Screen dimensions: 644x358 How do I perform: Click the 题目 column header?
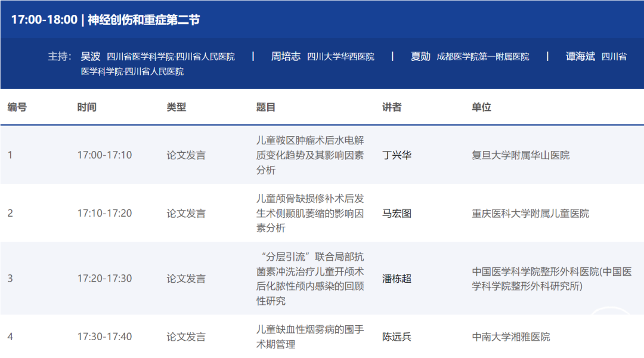pyautogui.click(x=266, y=107)
